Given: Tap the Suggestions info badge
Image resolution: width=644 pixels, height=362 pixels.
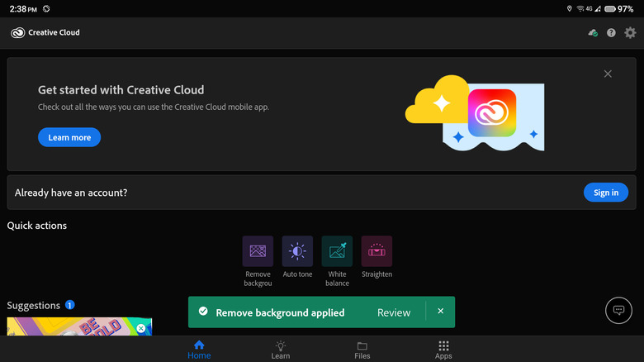Looking at the screenshot, I should (x=70, y=305).
